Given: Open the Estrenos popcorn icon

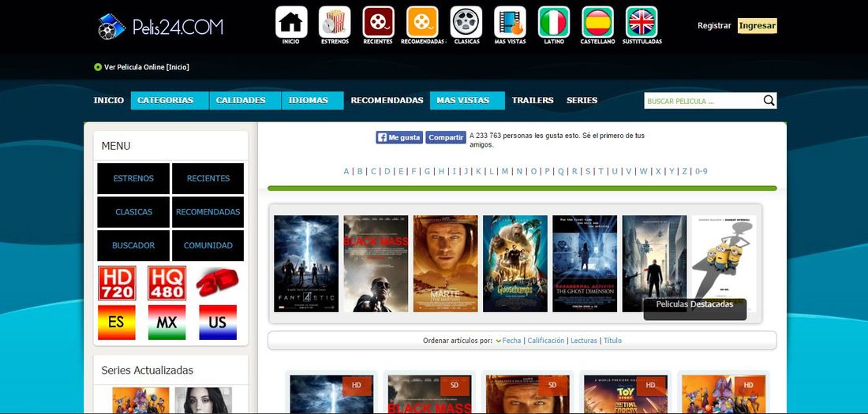Looking at the screenshot, I should (x=335, y=22).
